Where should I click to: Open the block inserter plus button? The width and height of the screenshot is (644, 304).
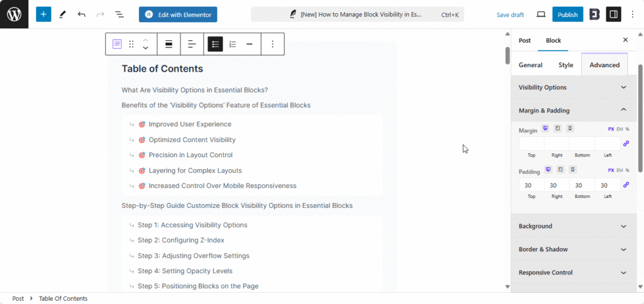click(x=43, y=14)
